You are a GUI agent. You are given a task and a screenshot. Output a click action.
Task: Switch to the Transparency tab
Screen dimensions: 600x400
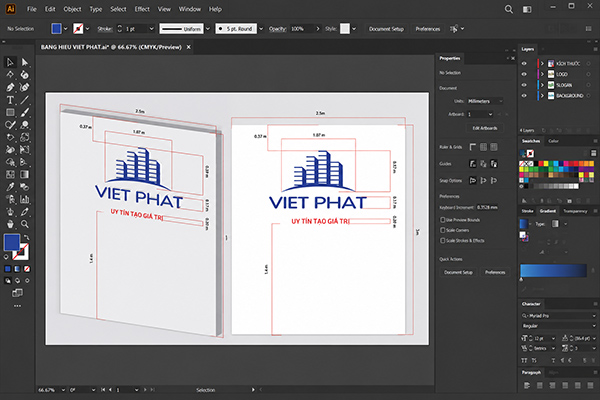click(575, 211)
